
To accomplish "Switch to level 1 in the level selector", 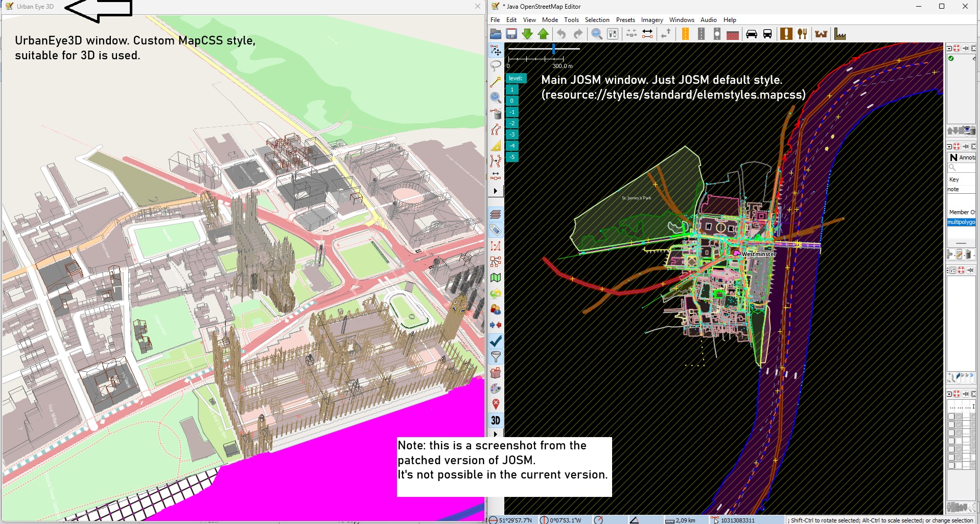I will 512,89.
